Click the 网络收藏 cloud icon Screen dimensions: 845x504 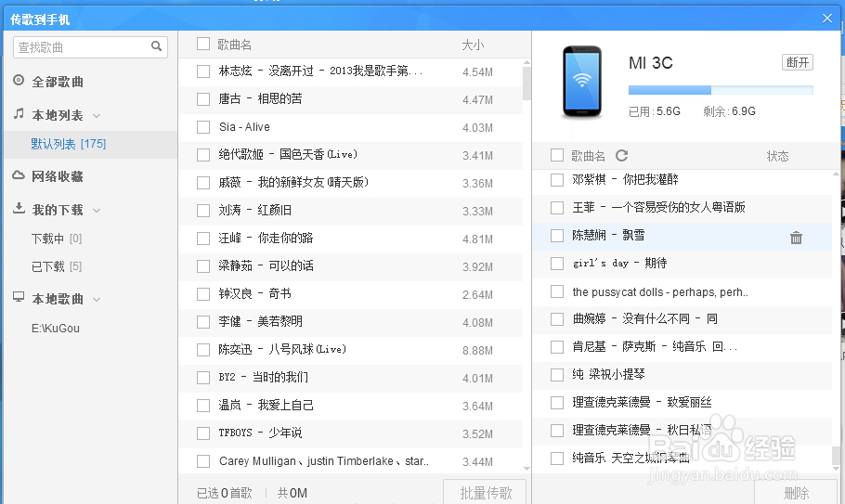coord(19,175)
